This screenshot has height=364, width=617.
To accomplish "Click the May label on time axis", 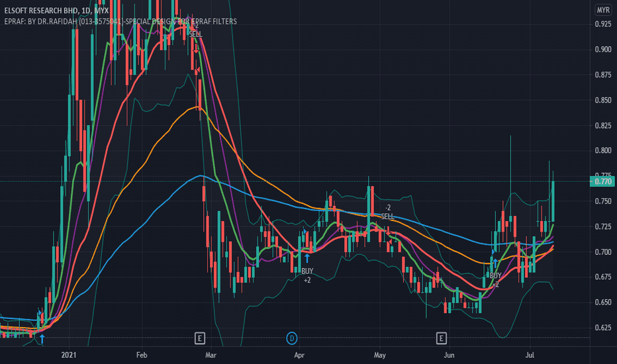I will [380, 355].
